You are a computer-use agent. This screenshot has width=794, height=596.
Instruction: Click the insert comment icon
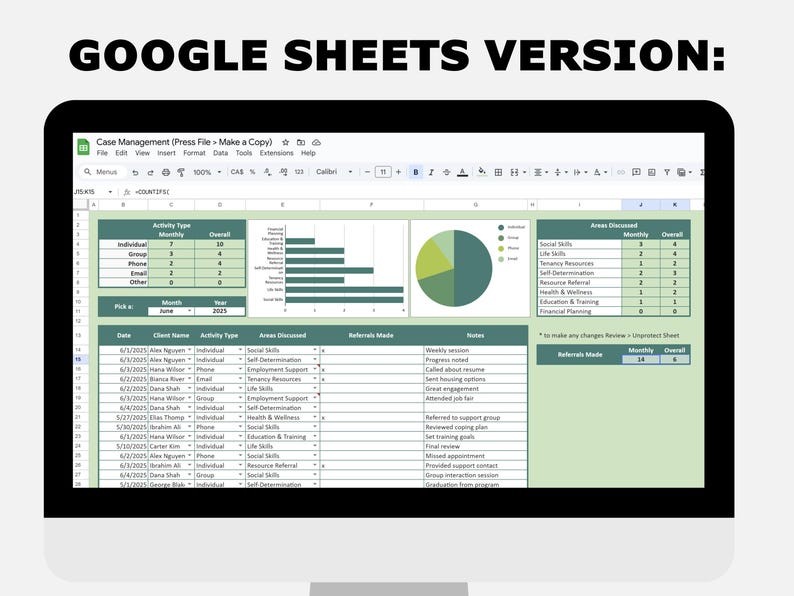tap(636, 172)
